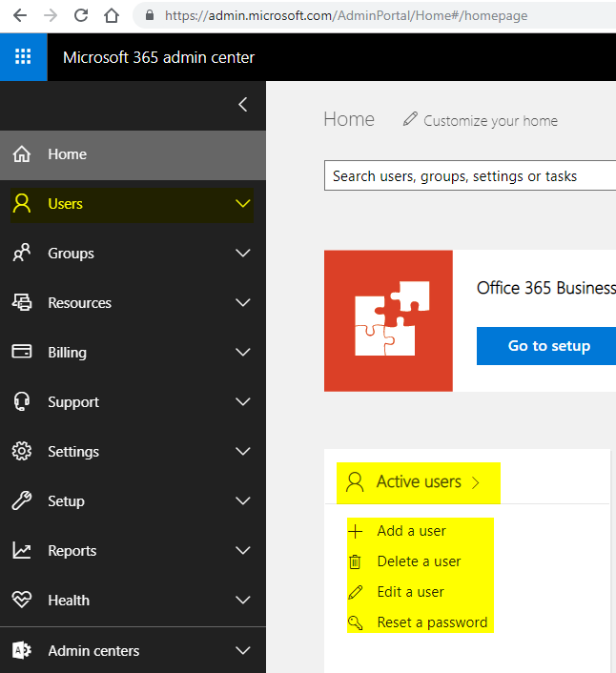Click the browser home icon
This screenshot has height=673, width=616.
coord(113,15)
